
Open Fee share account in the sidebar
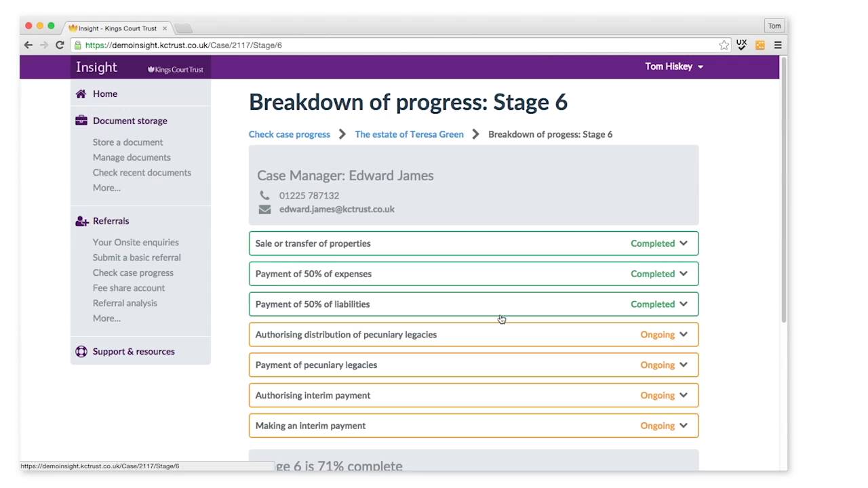pos(129,288)
